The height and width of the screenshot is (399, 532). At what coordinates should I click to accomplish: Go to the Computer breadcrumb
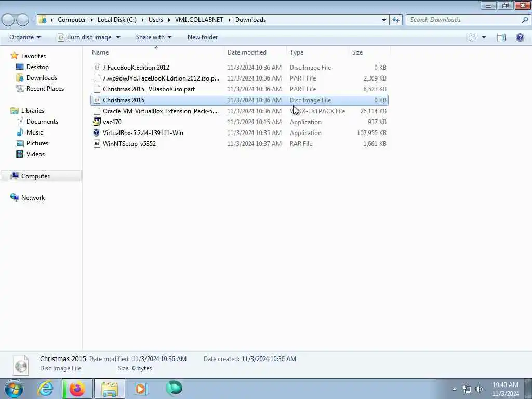72,20
